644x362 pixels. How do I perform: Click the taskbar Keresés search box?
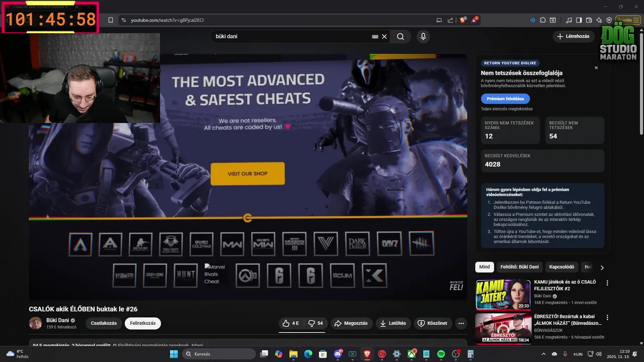tap(218, 354)
